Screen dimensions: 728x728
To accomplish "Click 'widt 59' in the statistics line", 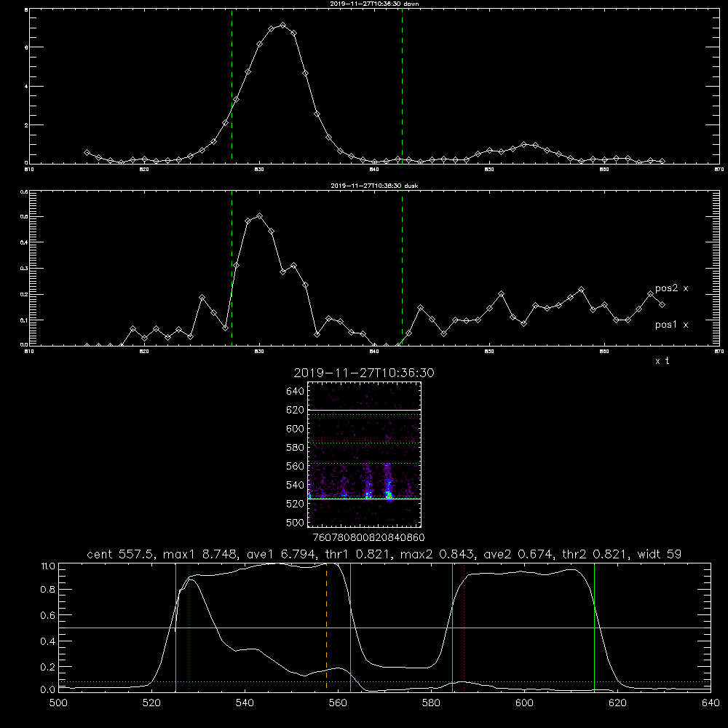I will click(x=660, y=554).
